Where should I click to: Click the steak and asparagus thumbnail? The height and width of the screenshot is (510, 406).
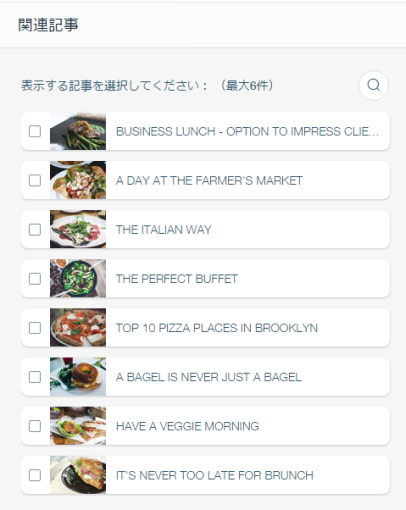pos(78,131)
